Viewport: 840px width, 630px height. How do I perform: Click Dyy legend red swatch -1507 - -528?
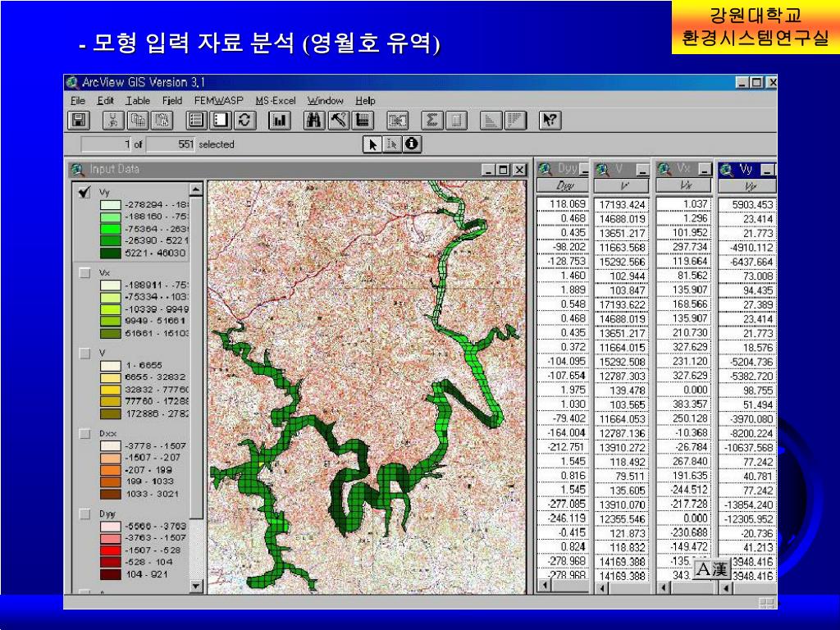tap(110, 550)
